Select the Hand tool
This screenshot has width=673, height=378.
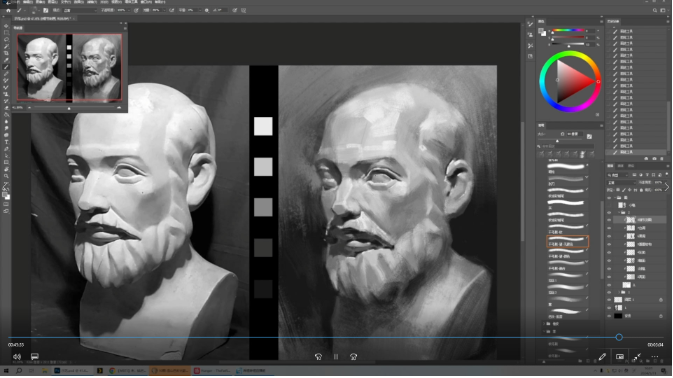point(6,169)
